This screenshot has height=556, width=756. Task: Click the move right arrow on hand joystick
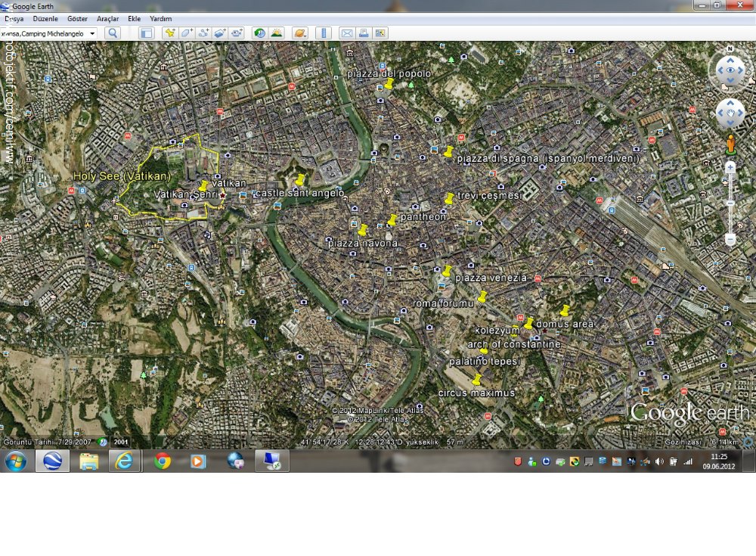[x=740, y=113]
